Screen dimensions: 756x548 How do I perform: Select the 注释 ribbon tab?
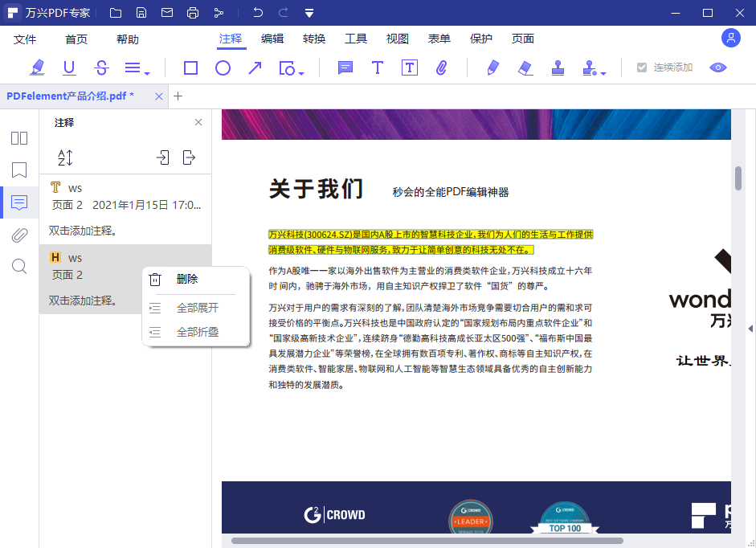(x=231, y=39)
